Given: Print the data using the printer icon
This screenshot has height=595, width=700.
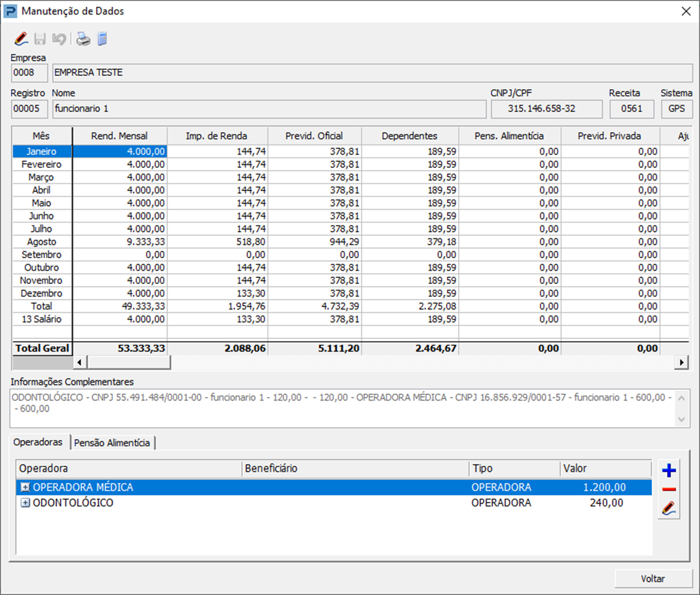Looking at the screenshot, I should coord(83,39).
